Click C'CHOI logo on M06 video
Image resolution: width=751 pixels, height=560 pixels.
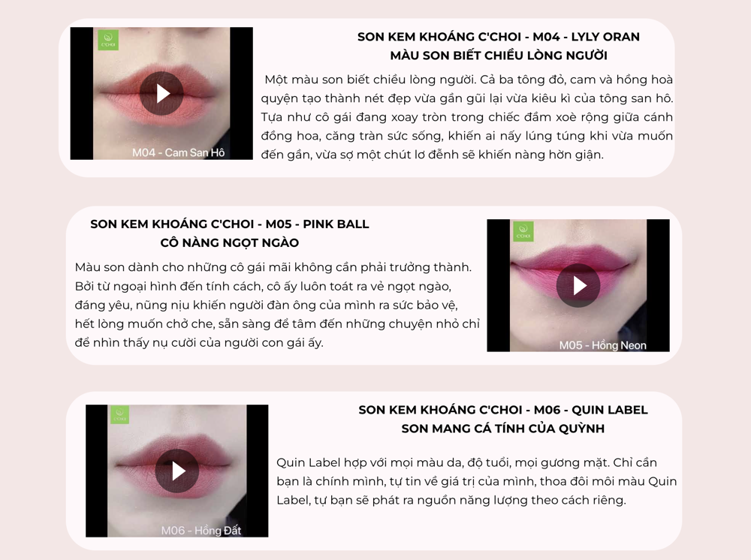(119, 414)
